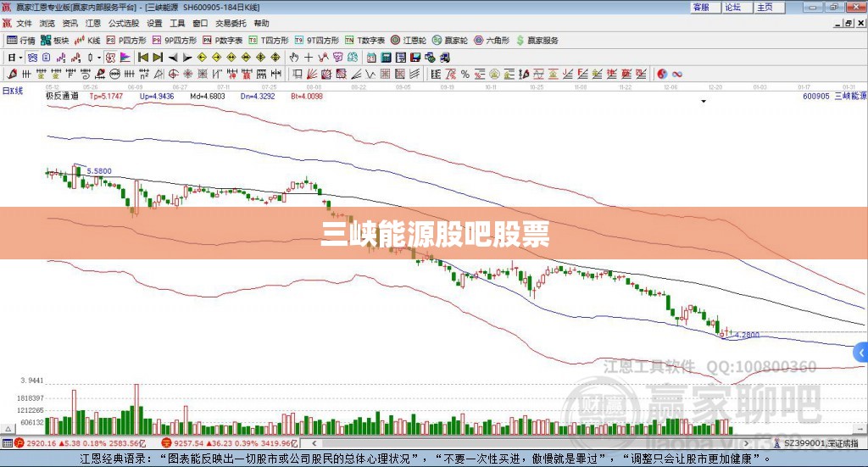
Task: Click the 极反通道 indicator label
Action: 62,96
